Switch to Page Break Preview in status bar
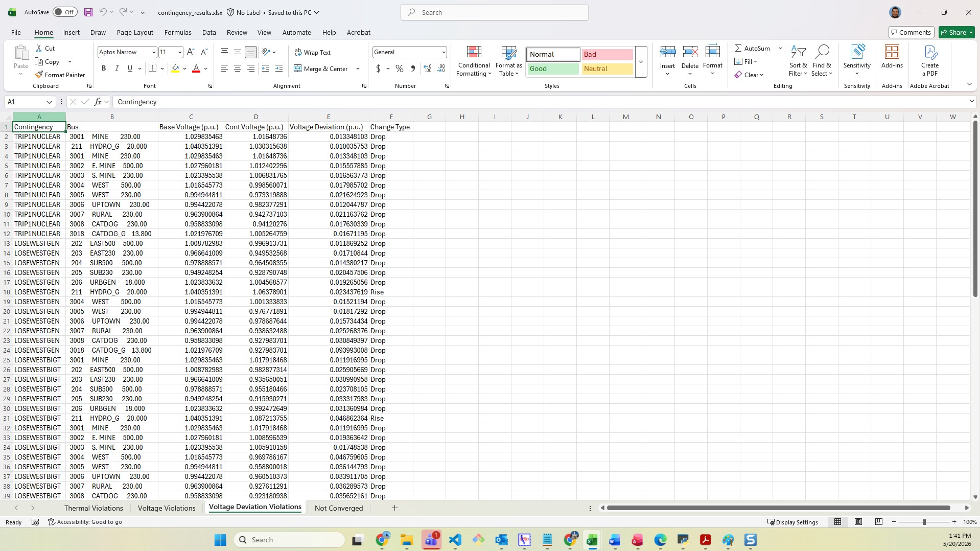980x551 pixels. pos(879,522)
